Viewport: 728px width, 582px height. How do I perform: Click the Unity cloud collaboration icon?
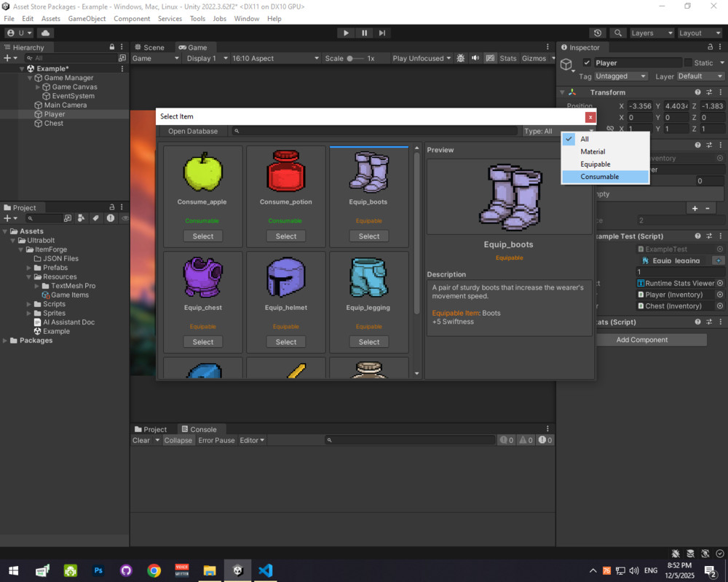(x=45, y=32)
